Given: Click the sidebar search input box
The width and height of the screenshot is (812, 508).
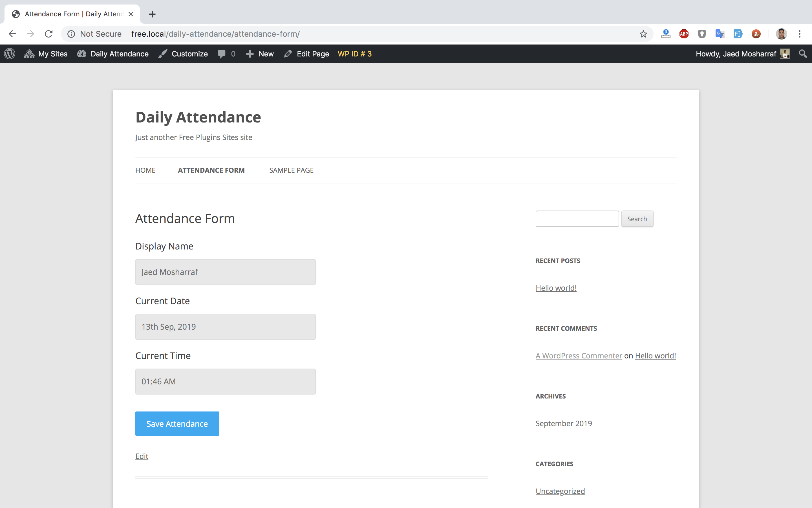Looking at the screenshot, I should point(577,219).
